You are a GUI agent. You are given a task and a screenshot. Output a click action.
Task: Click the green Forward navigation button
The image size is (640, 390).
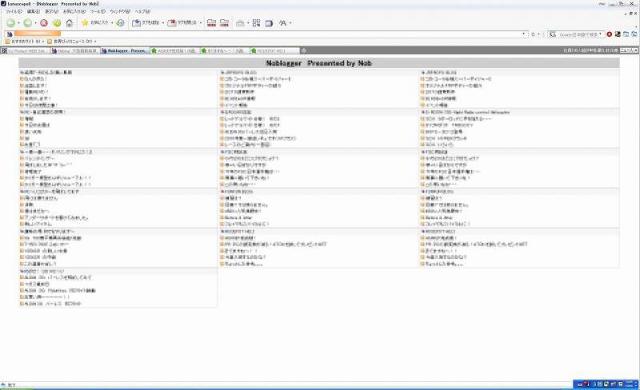27,23
